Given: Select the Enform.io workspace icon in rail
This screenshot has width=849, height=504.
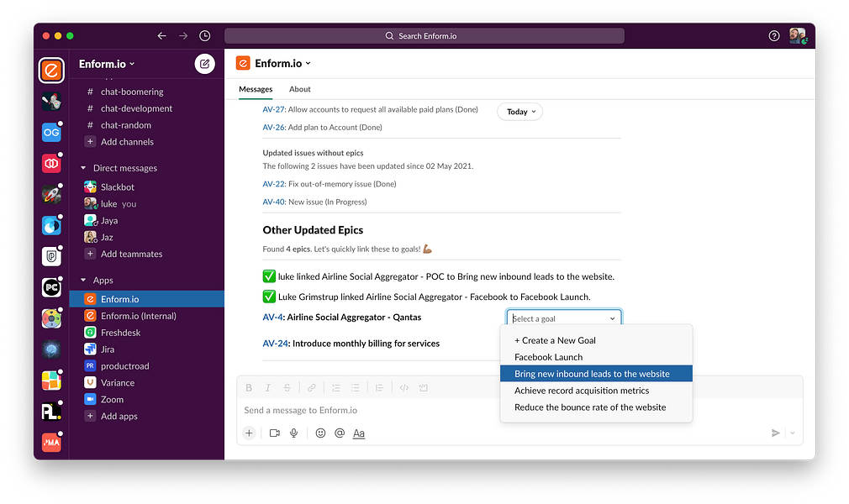Looking at the screenshot, I should click(51, 71).
